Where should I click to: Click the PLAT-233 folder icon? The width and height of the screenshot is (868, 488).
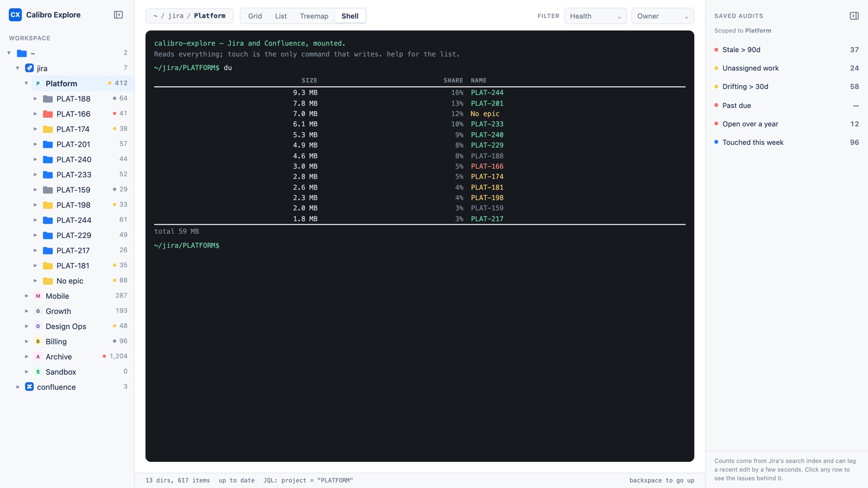tap(48, 175)
